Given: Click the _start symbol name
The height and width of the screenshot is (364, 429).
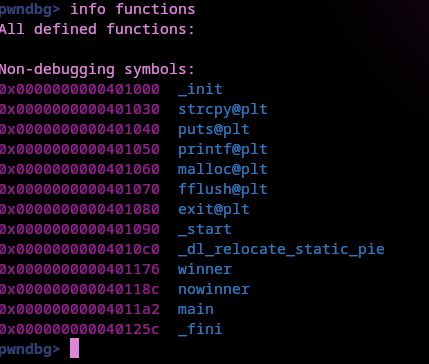Looking at the screenshot, I should [205, 229].
